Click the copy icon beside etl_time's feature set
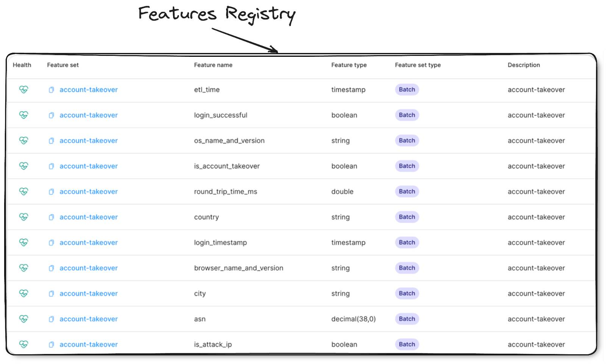This screenshot has width=606, height=364. (51, 90)
